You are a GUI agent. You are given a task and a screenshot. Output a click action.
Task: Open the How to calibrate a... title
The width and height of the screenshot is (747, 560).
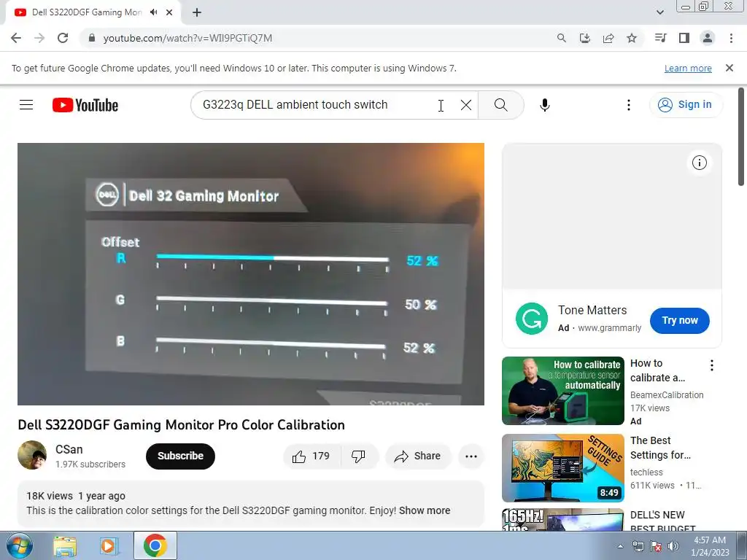pyautogui.click(x=657, y=370)
